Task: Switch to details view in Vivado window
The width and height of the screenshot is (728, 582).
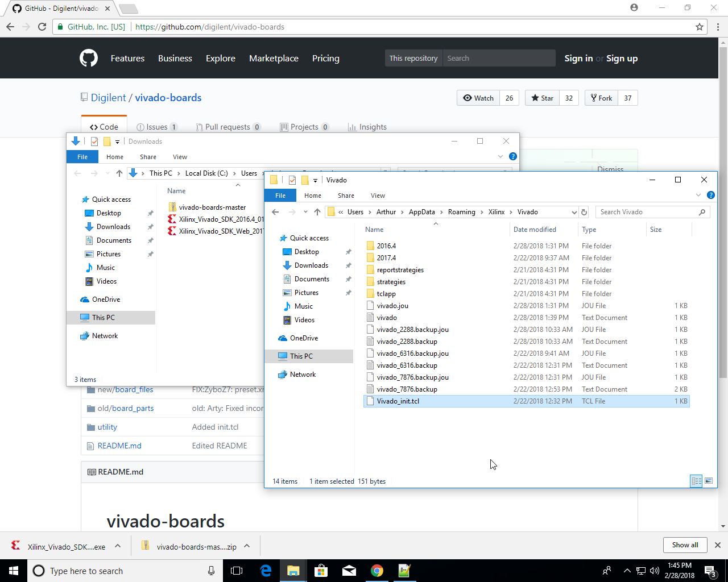Action: [x=697, y=481]
